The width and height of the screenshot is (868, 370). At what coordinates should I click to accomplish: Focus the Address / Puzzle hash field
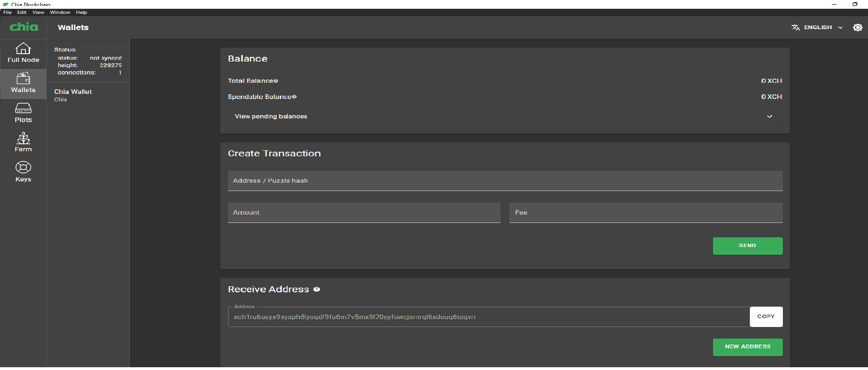[505, 181]
